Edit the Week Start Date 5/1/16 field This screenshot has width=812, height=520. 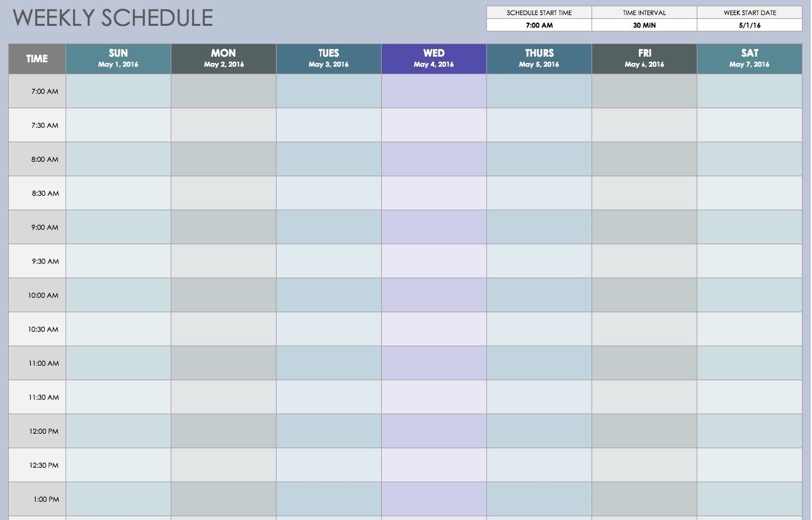click(x=749, y=25)
